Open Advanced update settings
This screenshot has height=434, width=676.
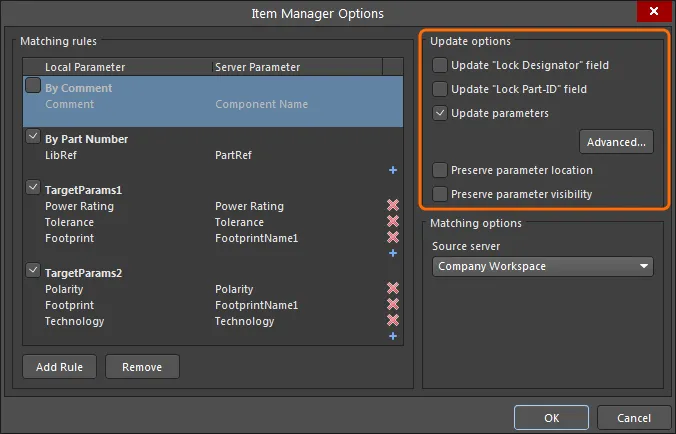coord(616,142)
